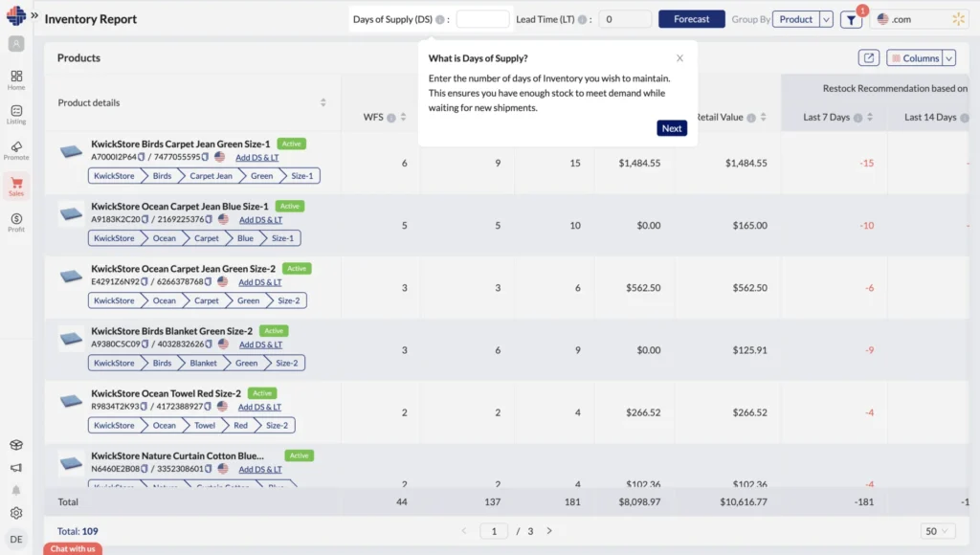The height and width of the screenshot is (555, 980).
Task: Click Lead Time info icon
Action: click(582, 20)
